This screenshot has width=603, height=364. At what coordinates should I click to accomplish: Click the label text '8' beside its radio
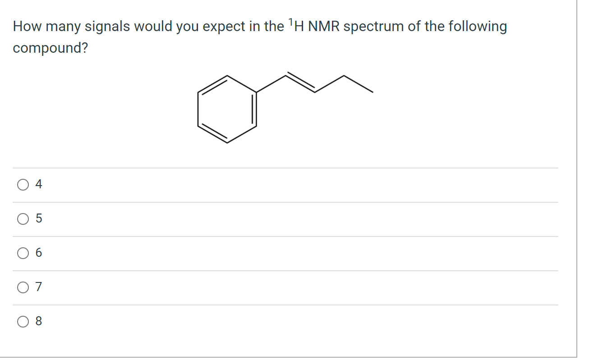[x=39, y=321]
